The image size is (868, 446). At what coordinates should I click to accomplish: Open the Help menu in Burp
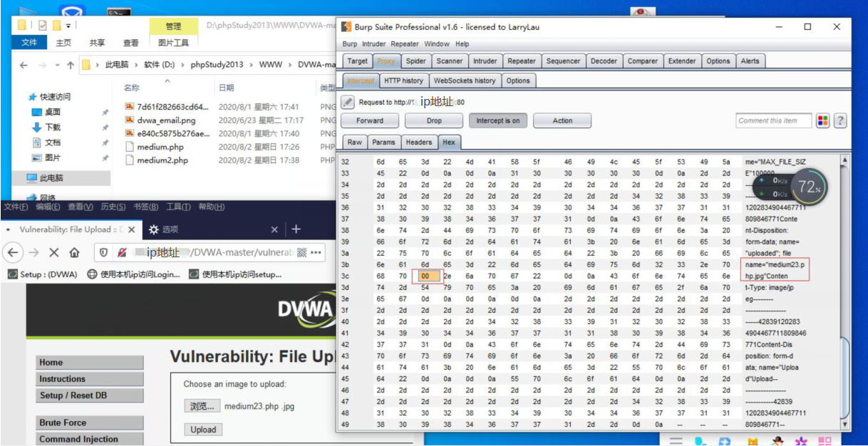[463, 43]
